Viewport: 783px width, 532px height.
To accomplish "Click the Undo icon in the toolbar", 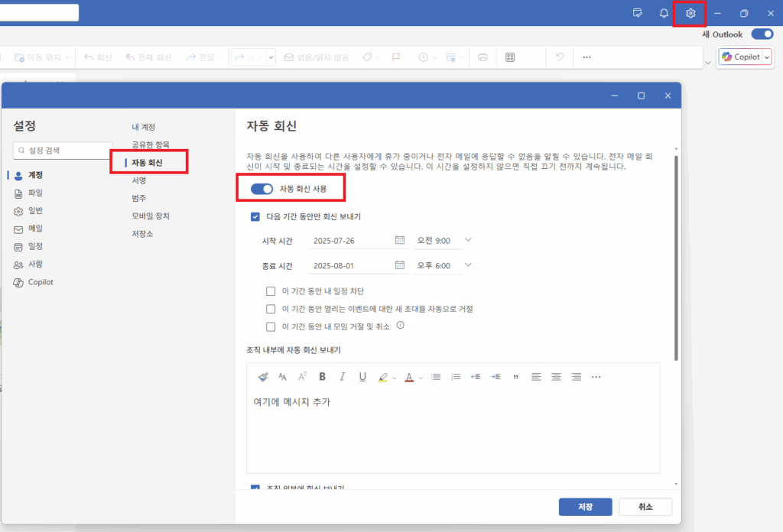I will pos(559,57).
